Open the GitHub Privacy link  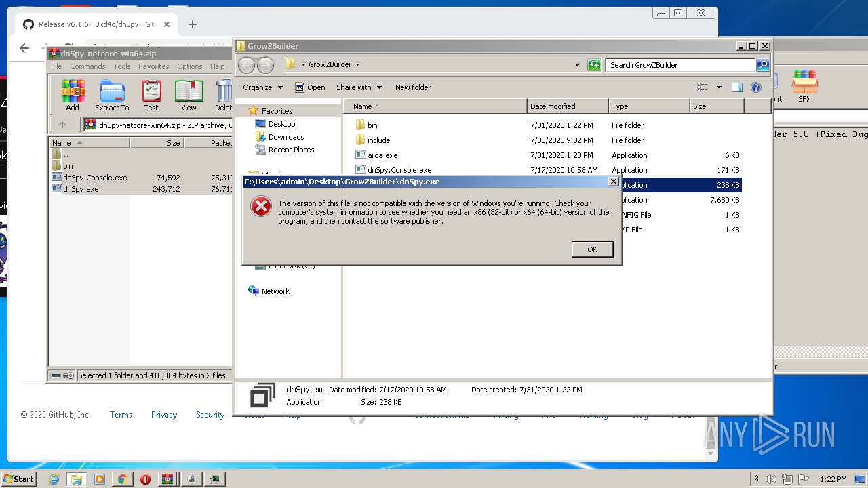[x=163, y=415]
